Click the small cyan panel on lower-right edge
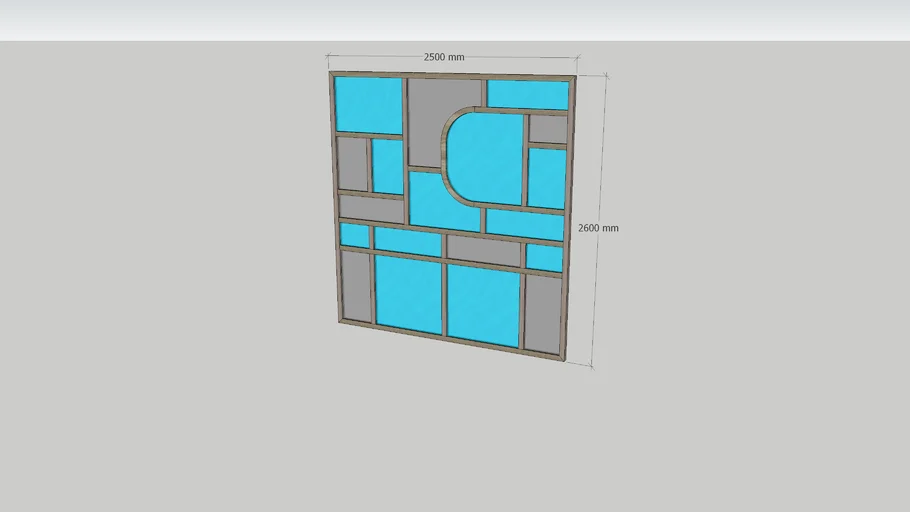The height and width of the screenshot is (512, 910). pyautogui.click(x=544, y=258)
